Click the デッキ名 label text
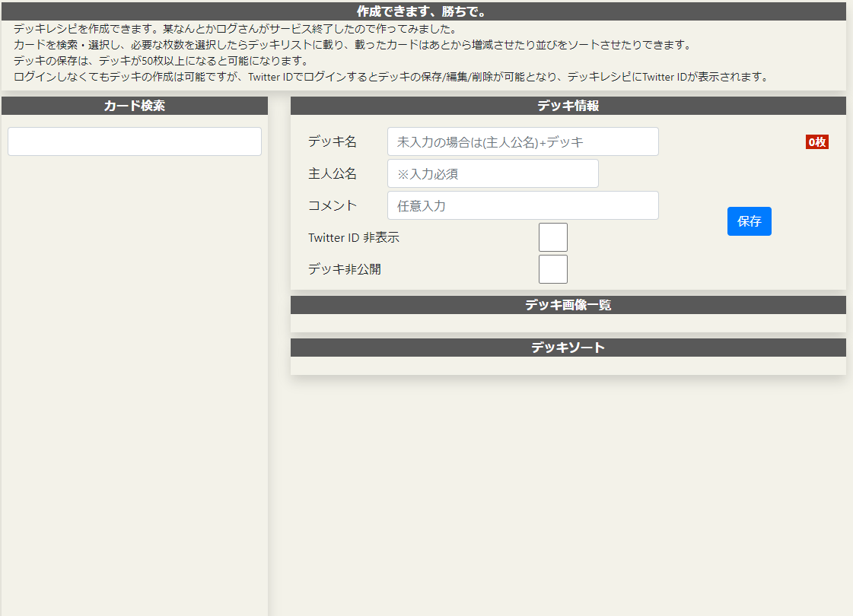The height and width of the screenshot is (616, 853). point(332,141)
